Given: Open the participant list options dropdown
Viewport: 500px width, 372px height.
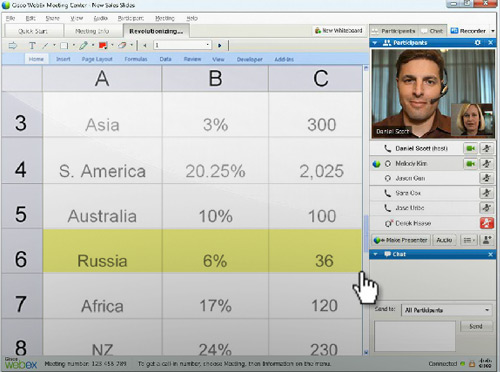Looking at the screenshot, I should point(469,240).
